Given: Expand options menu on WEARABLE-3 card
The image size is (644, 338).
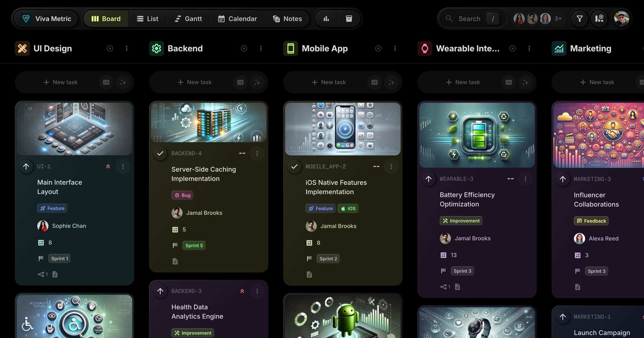Looking at the screenshot, I should [x=525, y=179].
